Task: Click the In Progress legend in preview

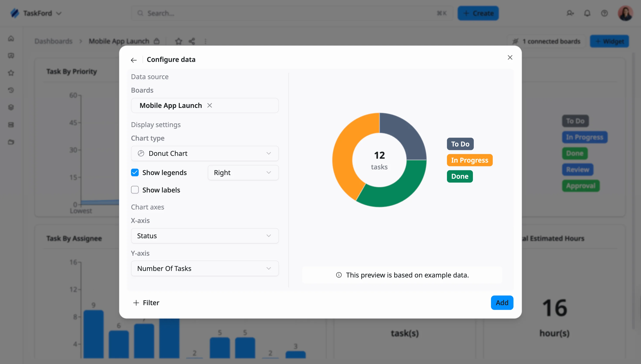Action: tap(469, 160)
